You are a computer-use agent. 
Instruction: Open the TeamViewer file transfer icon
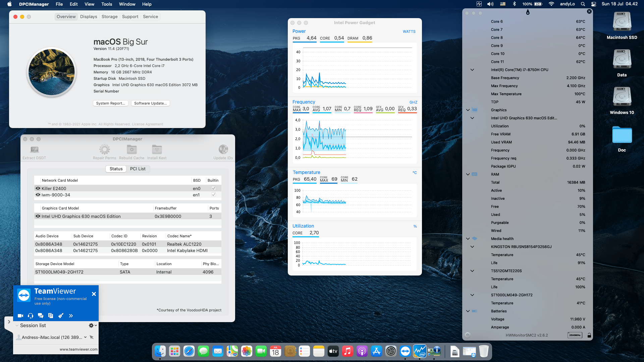51,316
